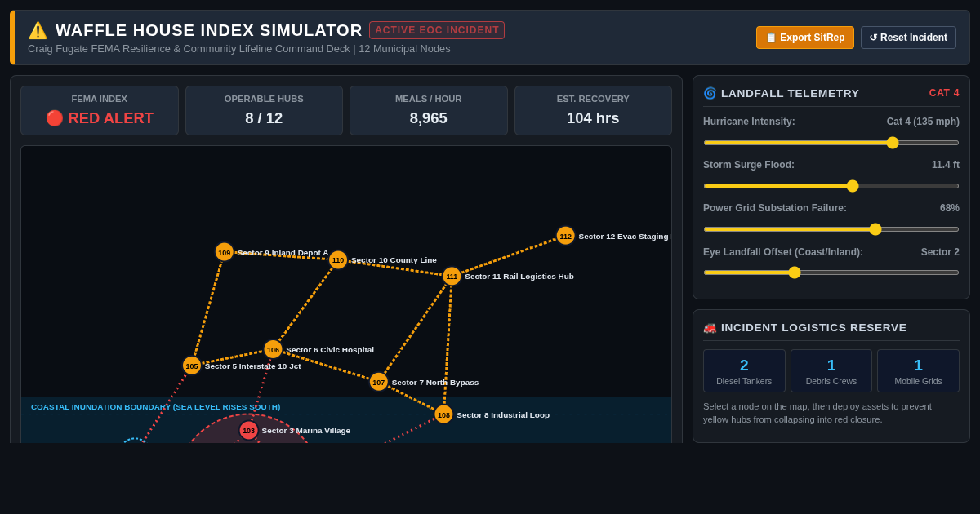Select node 109 Inland Depot A
The image size is (980, 514).
pyautogui.click(x=225, y=252)
